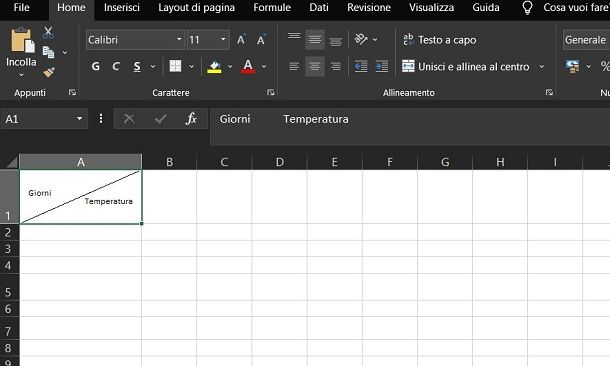The width and height of the screenshot is (610, 366).
Task: Open the File menu
Action: pos(21,7)
